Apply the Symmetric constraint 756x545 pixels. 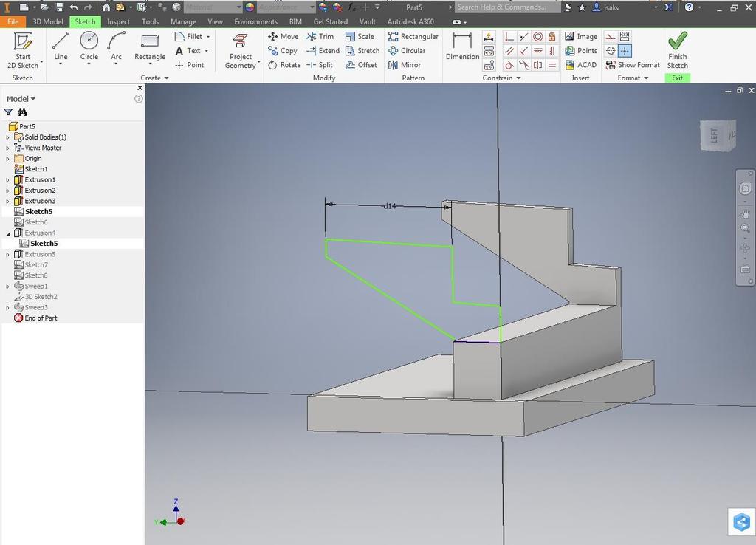(x=538, y=65)
